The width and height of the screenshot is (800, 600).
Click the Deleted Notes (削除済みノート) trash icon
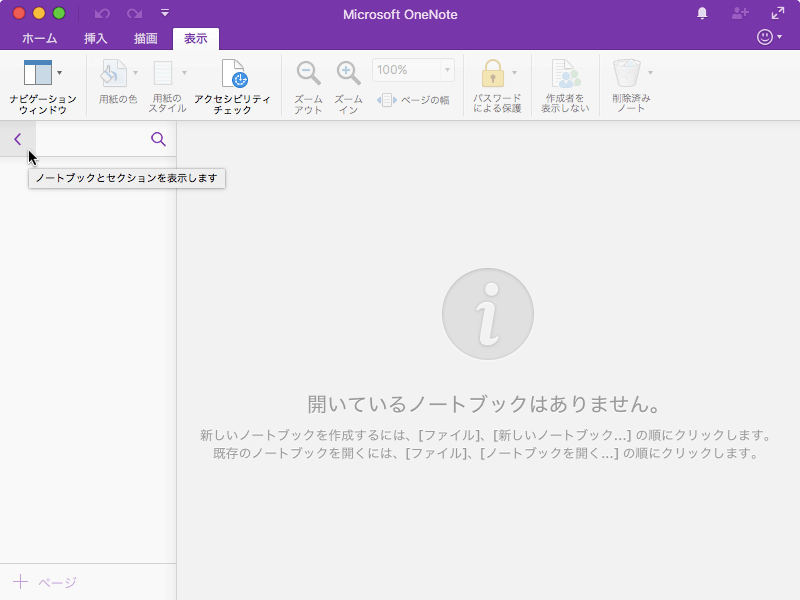pos(627,73)
